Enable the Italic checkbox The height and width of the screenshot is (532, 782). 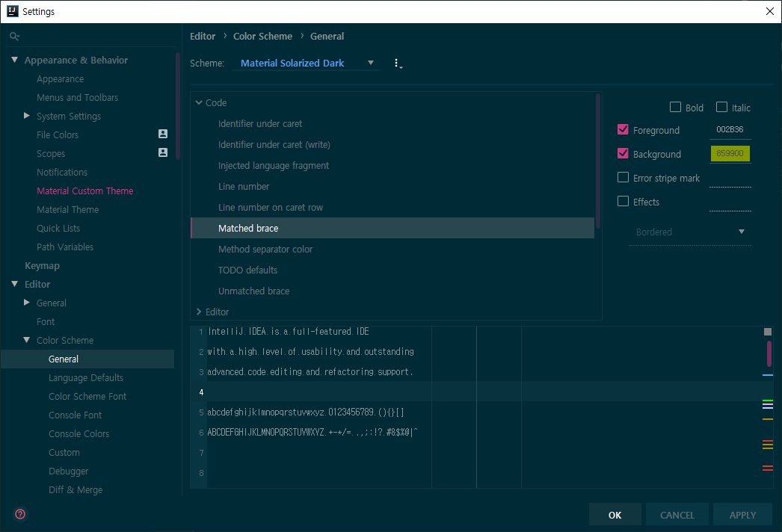(x=721, y=107)
